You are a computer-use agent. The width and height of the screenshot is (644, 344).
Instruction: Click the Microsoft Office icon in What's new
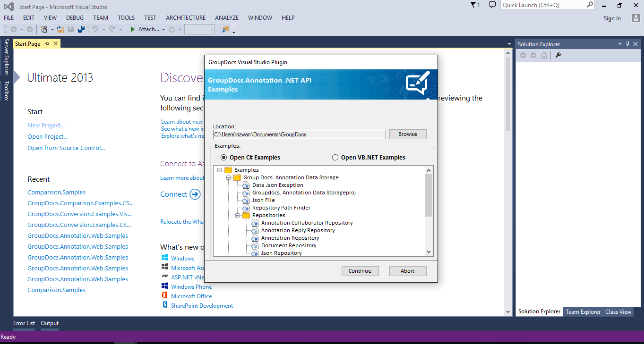click(165, 295)
